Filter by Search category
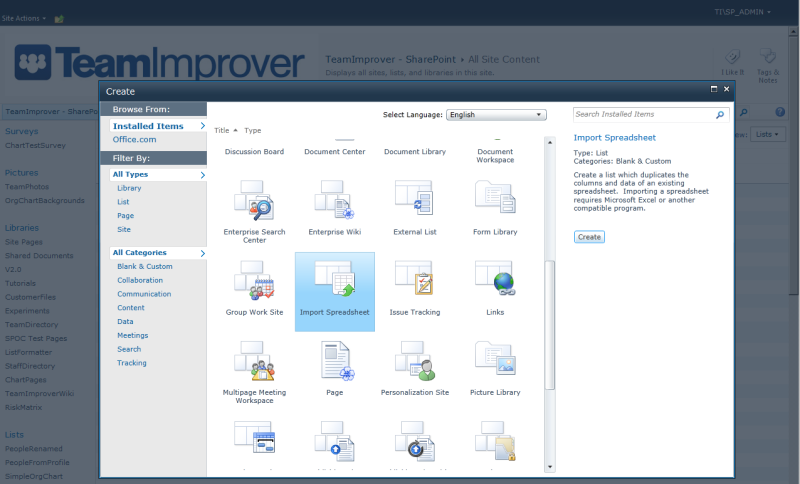The width and height of the screenshot is (800, 484). click(129, 349)
